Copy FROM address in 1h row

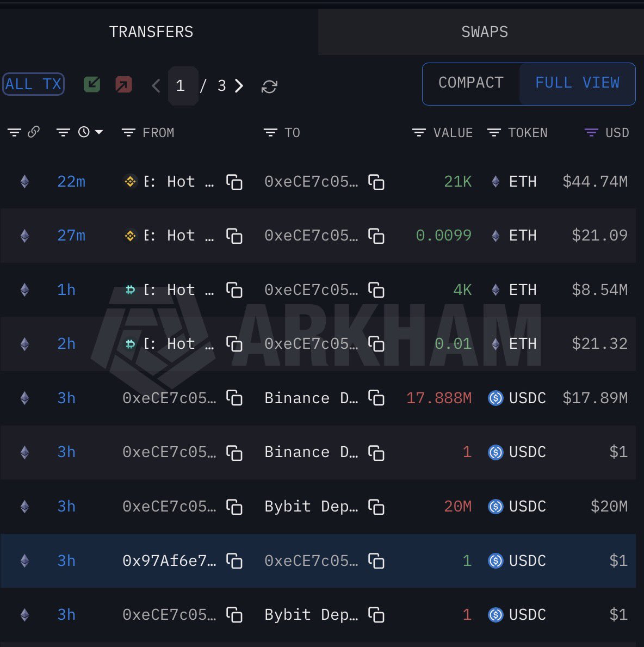(x=234, y=290)
